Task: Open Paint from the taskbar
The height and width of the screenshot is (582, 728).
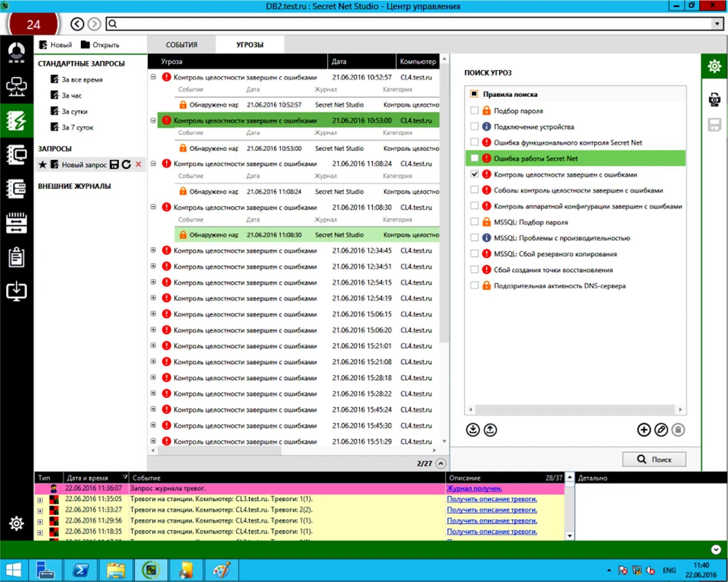Action: (x=222, y=570)
